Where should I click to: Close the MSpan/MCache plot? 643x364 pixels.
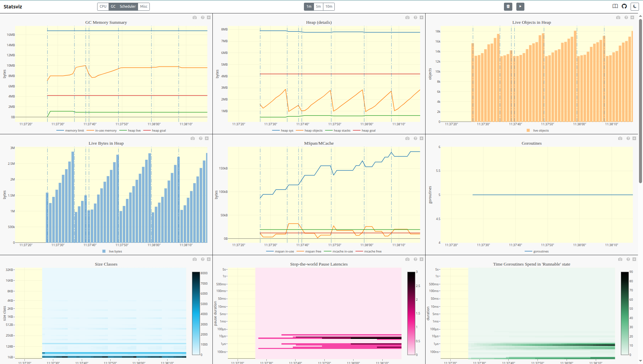coord(422,138)
